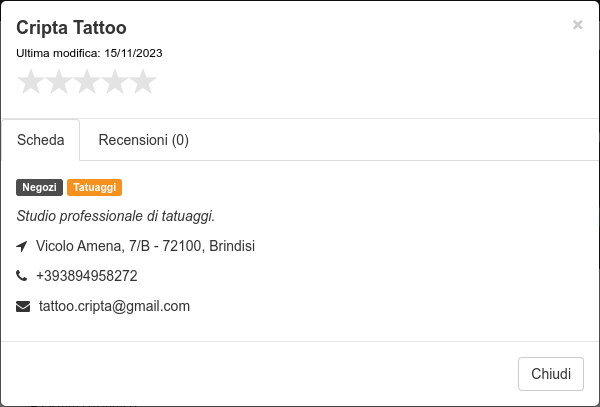The height and width of the screenshot is (407, 600).
Task: Select the third rating star
Action: pos(87,81)
